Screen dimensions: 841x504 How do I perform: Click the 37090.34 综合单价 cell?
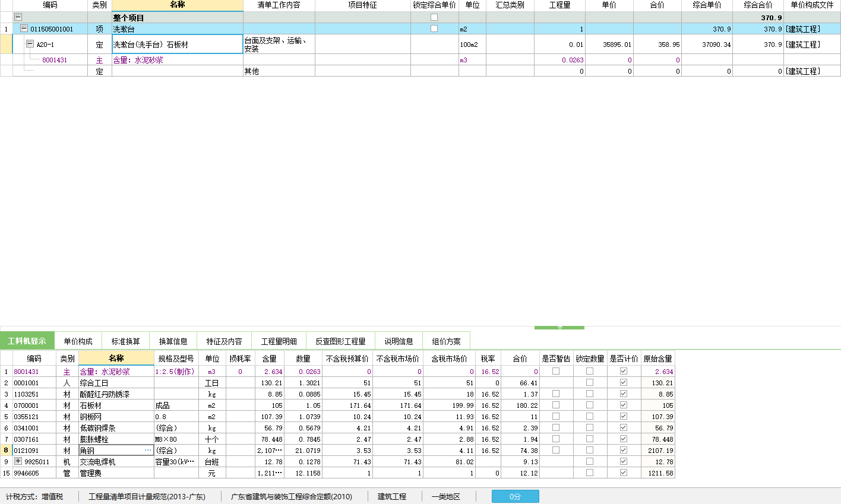[707, 44]
